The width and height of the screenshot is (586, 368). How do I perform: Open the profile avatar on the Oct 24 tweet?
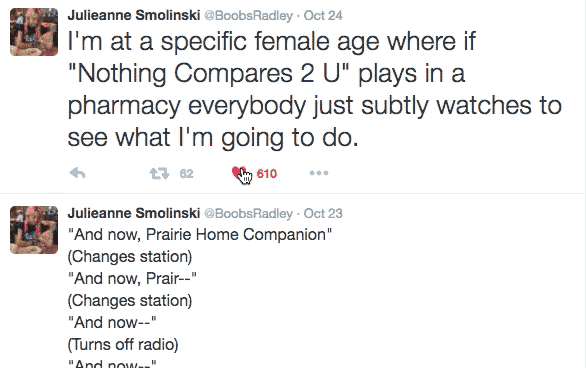[34, 32]
